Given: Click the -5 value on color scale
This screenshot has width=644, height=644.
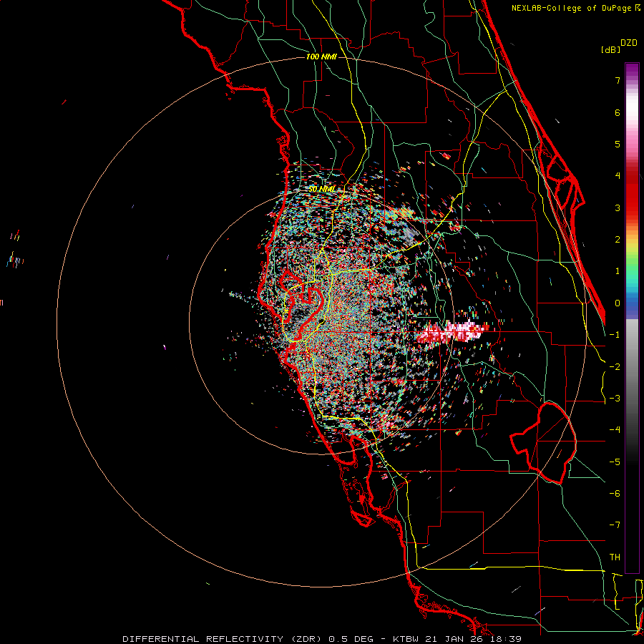Looking at the screenshot, I should [x=615, y=462].
